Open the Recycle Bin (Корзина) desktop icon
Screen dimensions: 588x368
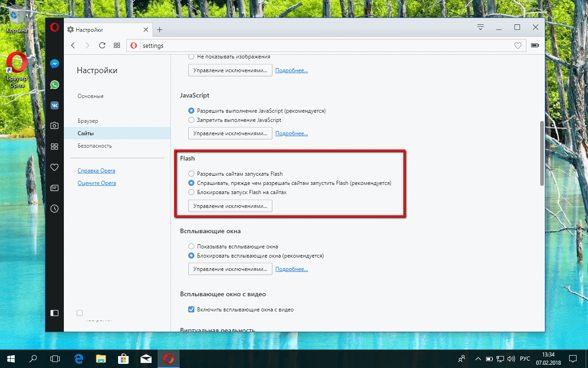17,18
